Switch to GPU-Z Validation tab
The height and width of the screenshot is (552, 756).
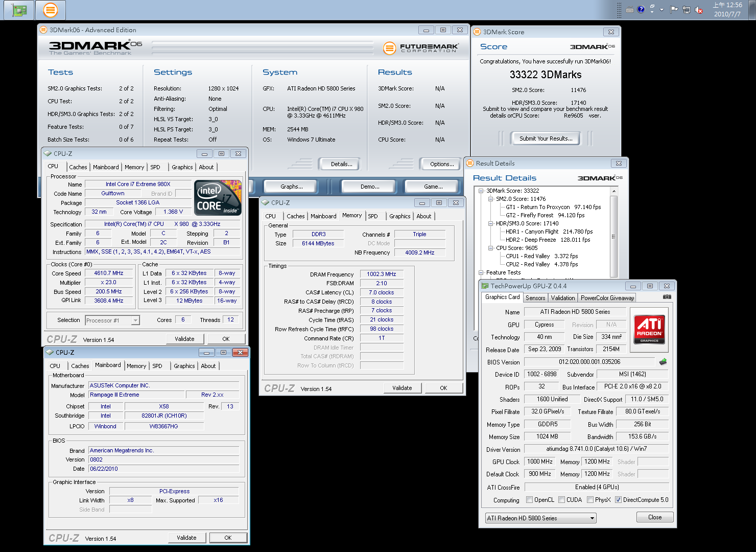(563, 298)
